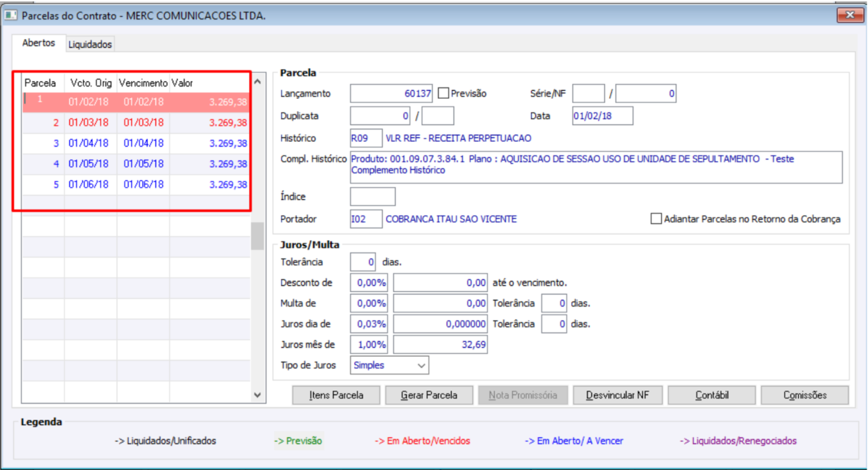Click the Juros dia value 0,000000

click(x=440, y=323)
